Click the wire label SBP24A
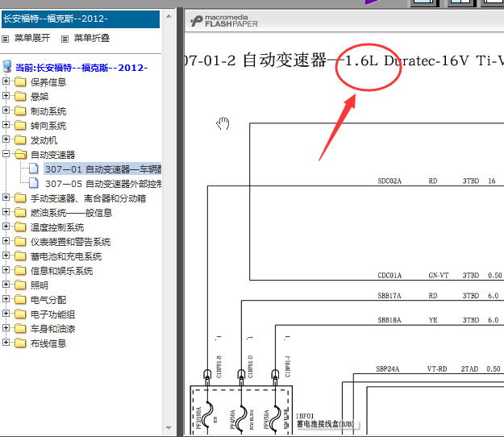Viewport: 504px width, 437px height. pyautogui.click(x=388, y=369)
